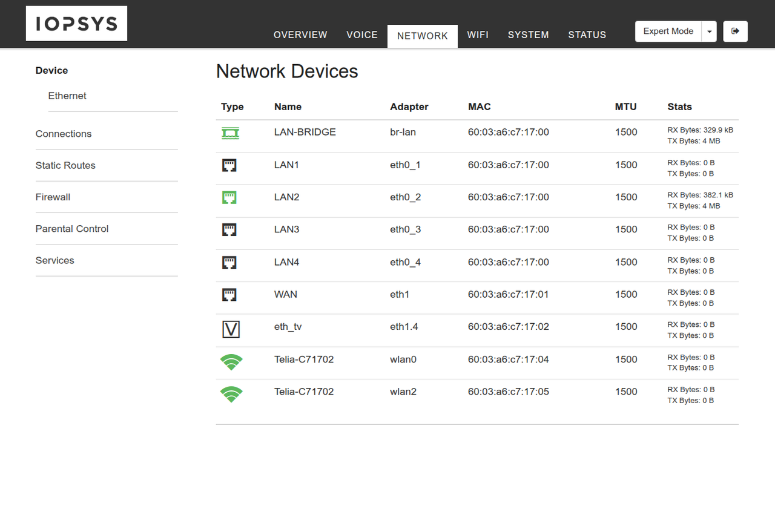Click the br-lan adapter cell
The height and width of the screenshot is (532, 775).
click(403, 132)
